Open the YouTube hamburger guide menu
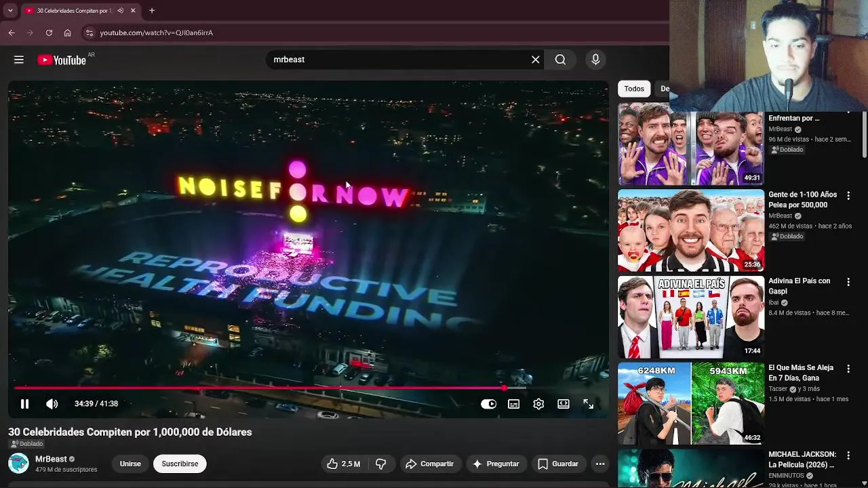The height and width of the screenshot is (488, 868). coord(19,60)
